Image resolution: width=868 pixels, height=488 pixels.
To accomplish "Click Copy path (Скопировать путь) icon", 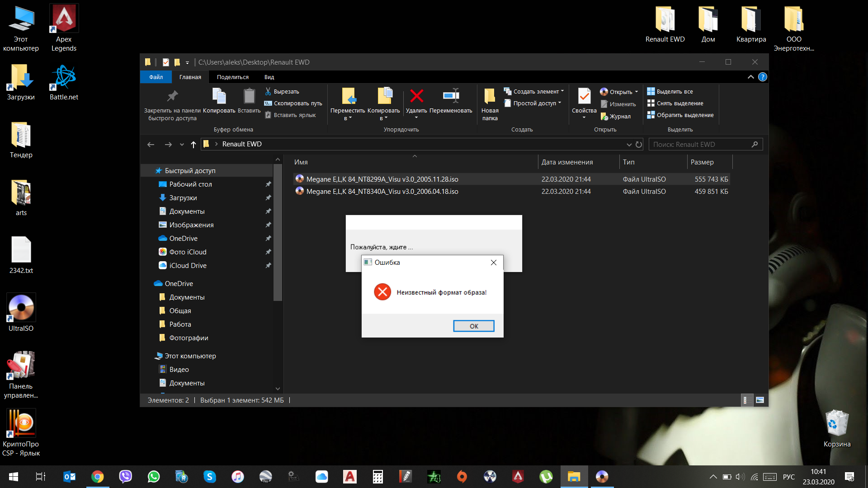I will (x=268, y=103).
